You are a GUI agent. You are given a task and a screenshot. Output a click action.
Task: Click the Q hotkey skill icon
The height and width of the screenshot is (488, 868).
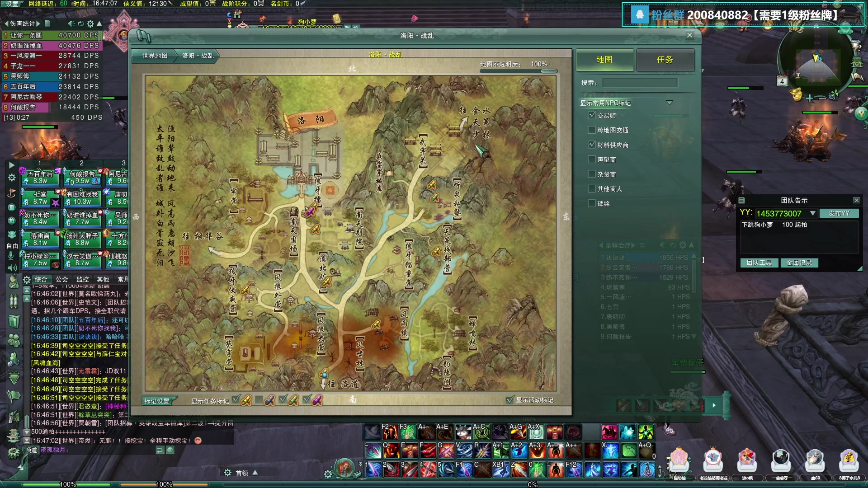[x=391, y=450]
